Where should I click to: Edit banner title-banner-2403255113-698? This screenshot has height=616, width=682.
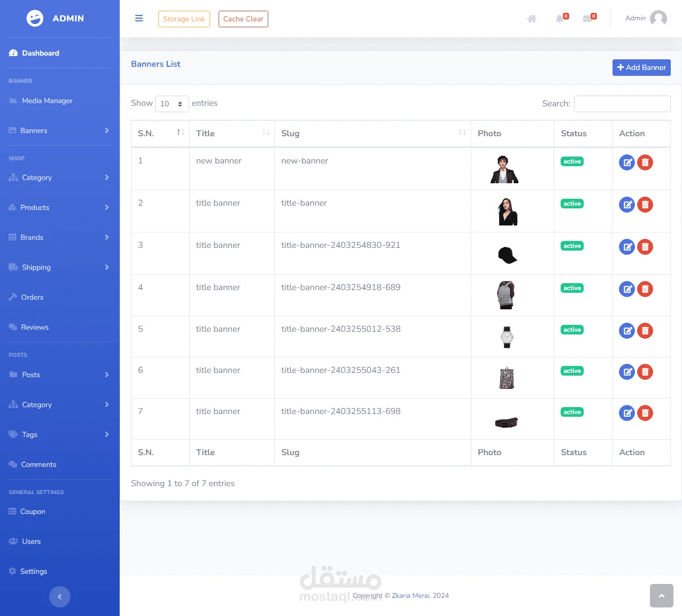627,413
